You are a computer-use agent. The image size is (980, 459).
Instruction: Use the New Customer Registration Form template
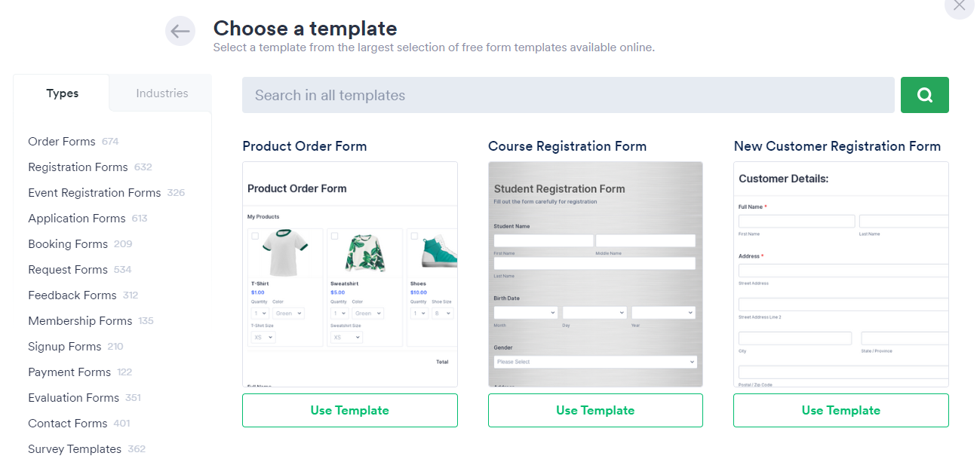pyautogui.click(x=840, y=410)
